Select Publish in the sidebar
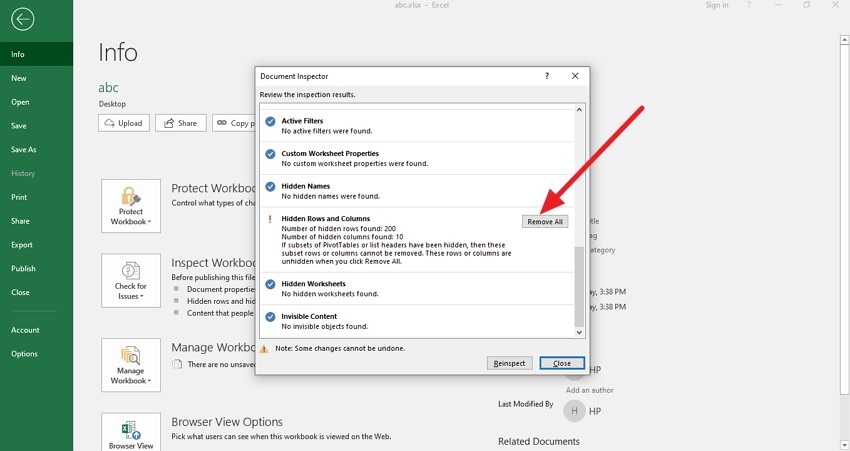The width and height of the screenshot is (850, 451). pos(36,268)
